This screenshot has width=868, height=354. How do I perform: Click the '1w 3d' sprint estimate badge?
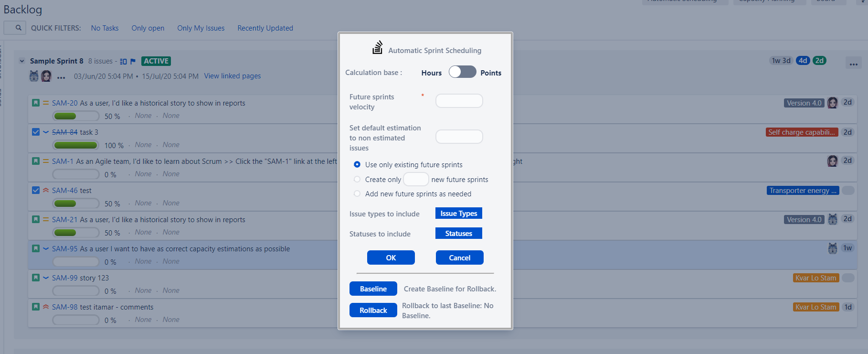click(x=781, y=61)
